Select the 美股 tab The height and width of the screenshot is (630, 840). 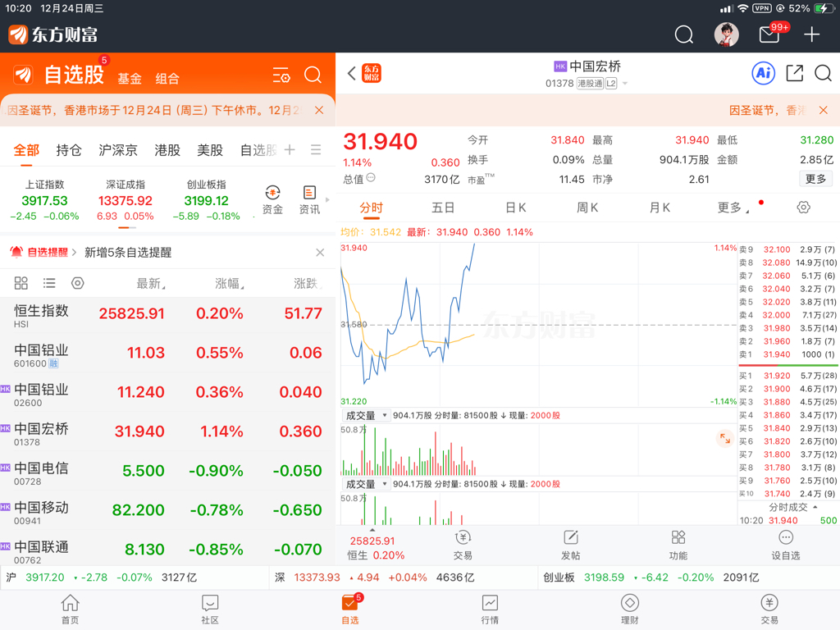pos(210,151)
